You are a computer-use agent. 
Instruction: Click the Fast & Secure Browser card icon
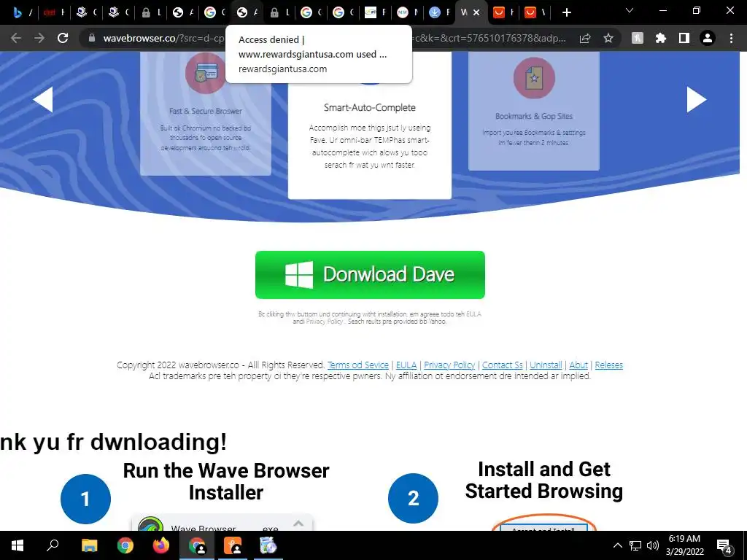(205, 74)
